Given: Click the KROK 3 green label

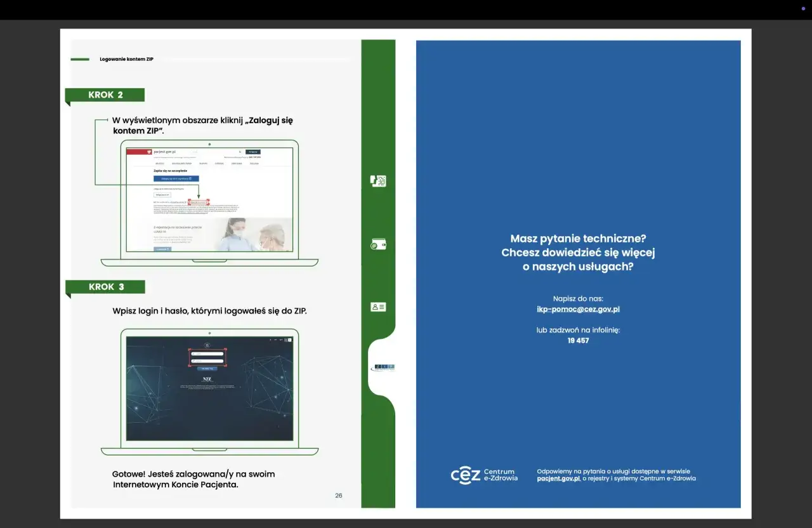Looking at the screenshot, I should click(106, 287).
